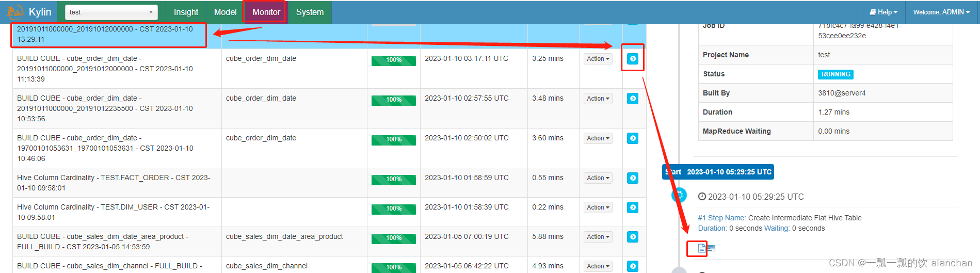980x273 pixels.
Task: Open step log output icon
Action: 712,248
